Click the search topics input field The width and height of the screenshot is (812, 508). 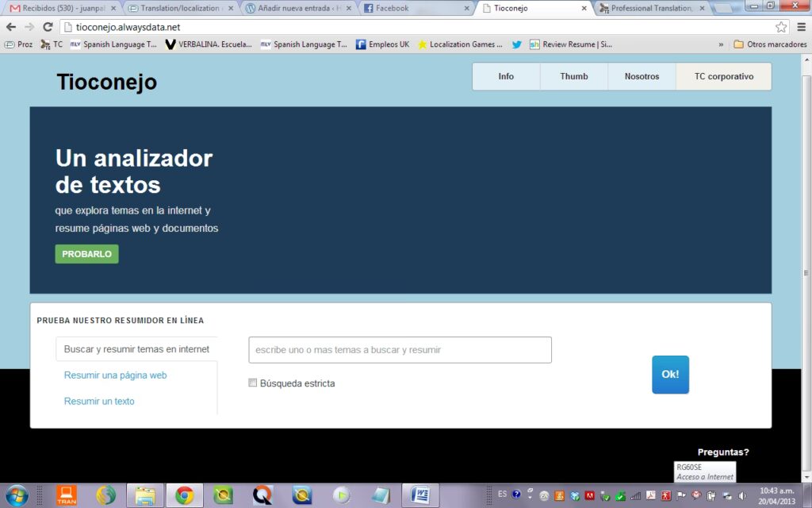(400, 350)
